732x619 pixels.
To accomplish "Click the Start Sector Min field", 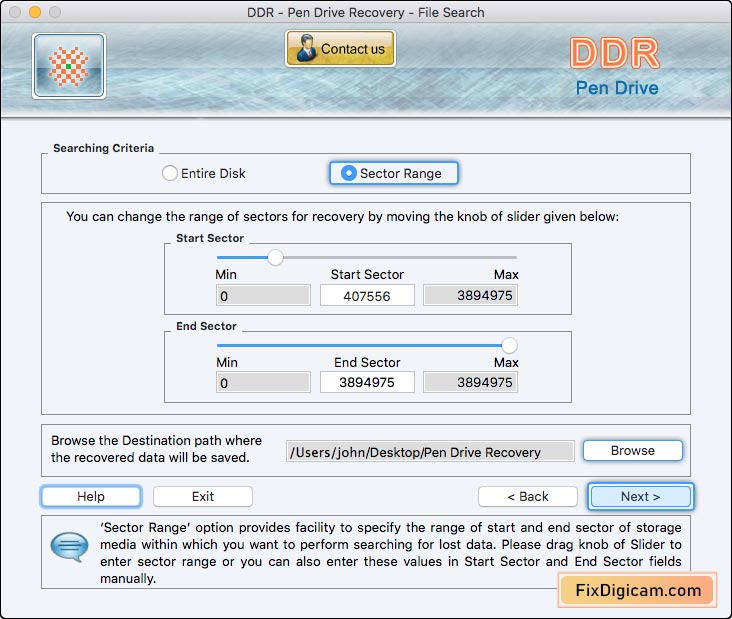I will pos(263,295).
